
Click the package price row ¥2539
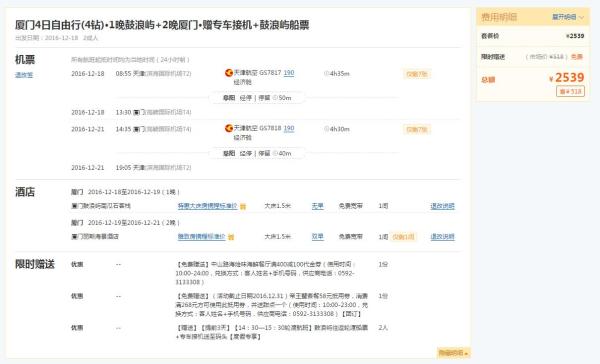[x=532, y=36]
